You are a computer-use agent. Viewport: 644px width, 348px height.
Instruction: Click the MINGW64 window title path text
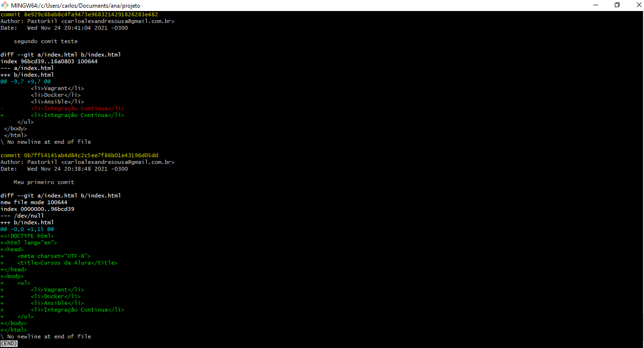tap(76, 5)
